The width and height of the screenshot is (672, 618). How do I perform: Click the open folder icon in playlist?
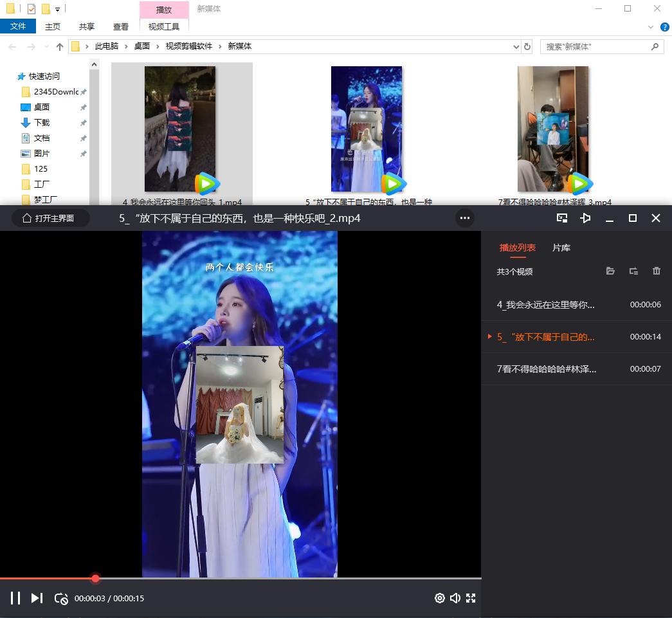tap(610, 271)
